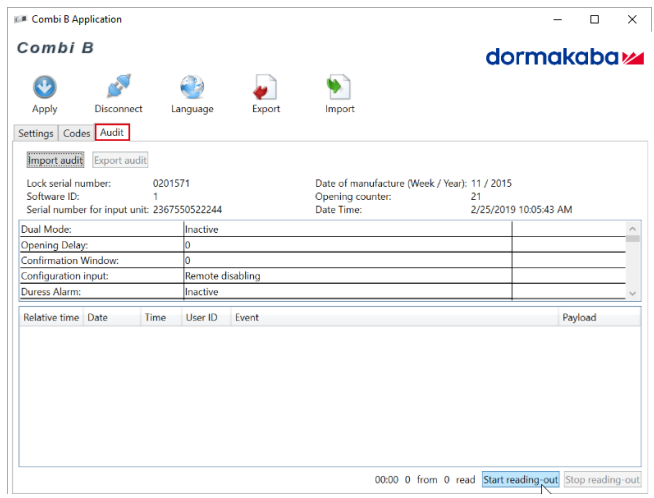Click the Import file icon
This screenshot has height=498, width=654.
point(339,87)
